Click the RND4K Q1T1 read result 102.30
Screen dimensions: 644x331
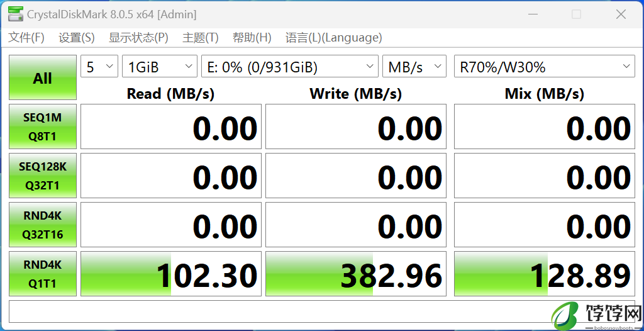[x=171, y=274]
